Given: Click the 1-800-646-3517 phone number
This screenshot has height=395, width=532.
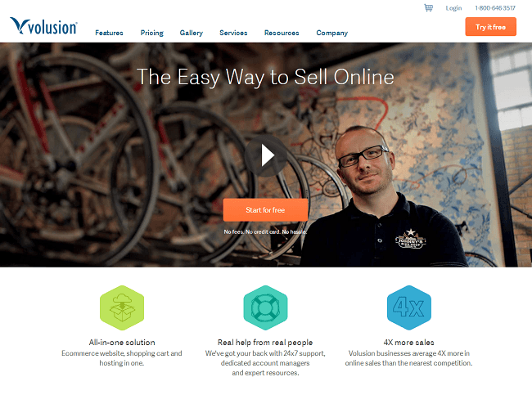Looking at the screenshot, I should (x=495, y=8).
